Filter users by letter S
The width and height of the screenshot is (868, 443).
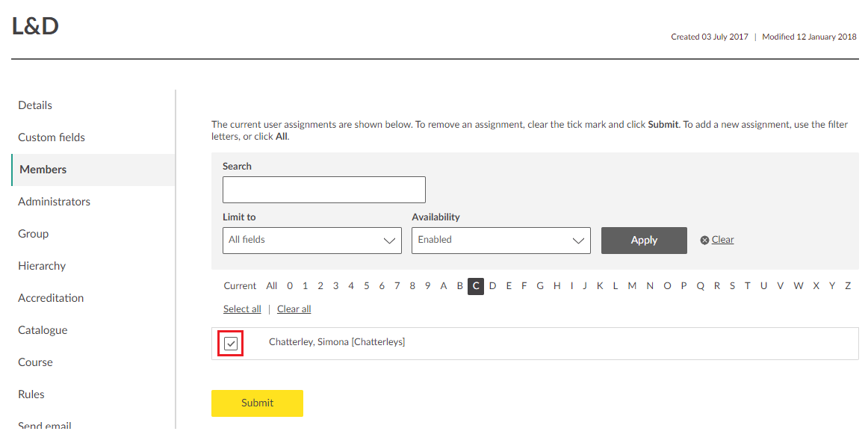coord(732,286)
